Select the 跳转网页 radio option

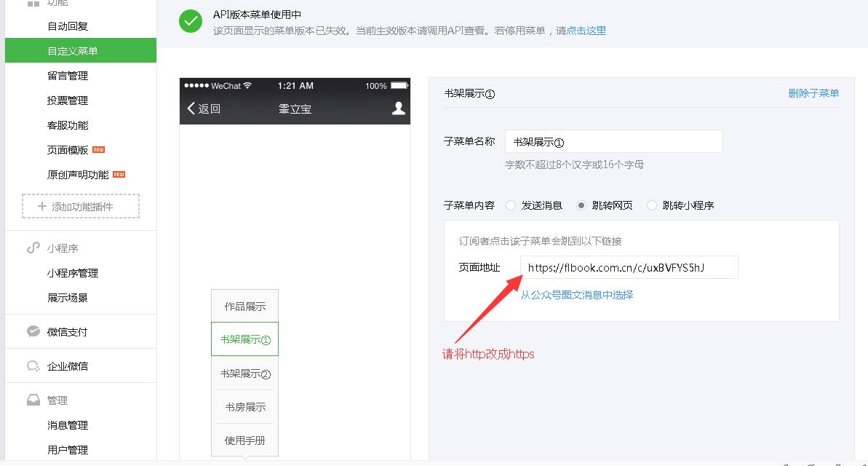[x=581, y=205]
